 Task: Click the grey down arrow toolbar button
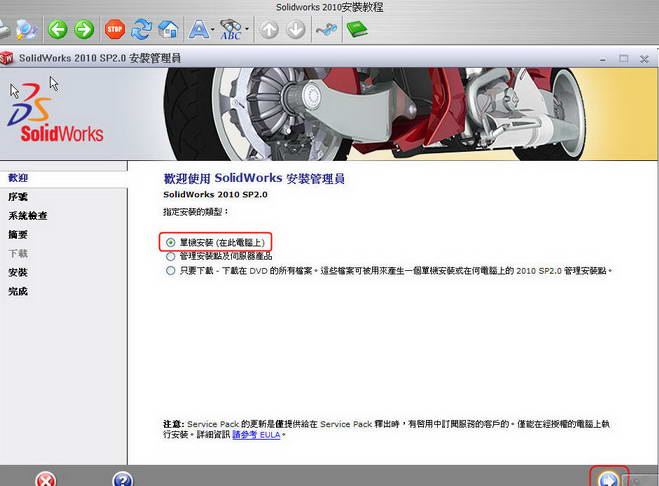tap(295, 30)
